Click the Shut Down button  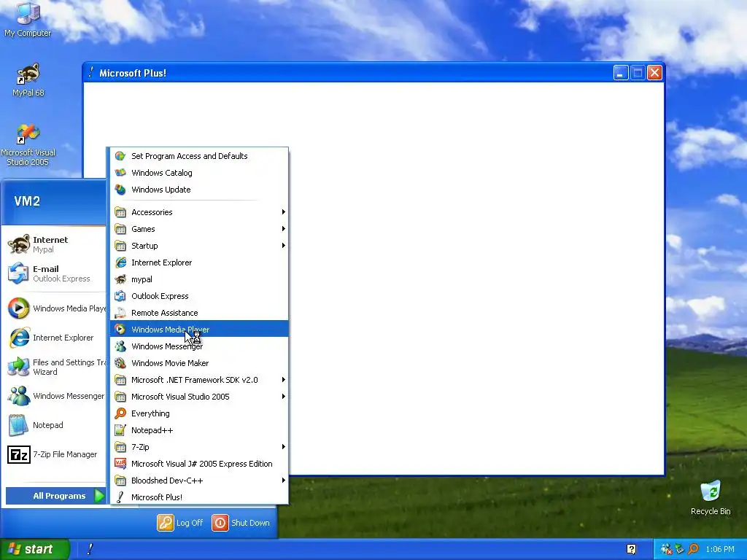pyautogui.click(x=241, y=522)
